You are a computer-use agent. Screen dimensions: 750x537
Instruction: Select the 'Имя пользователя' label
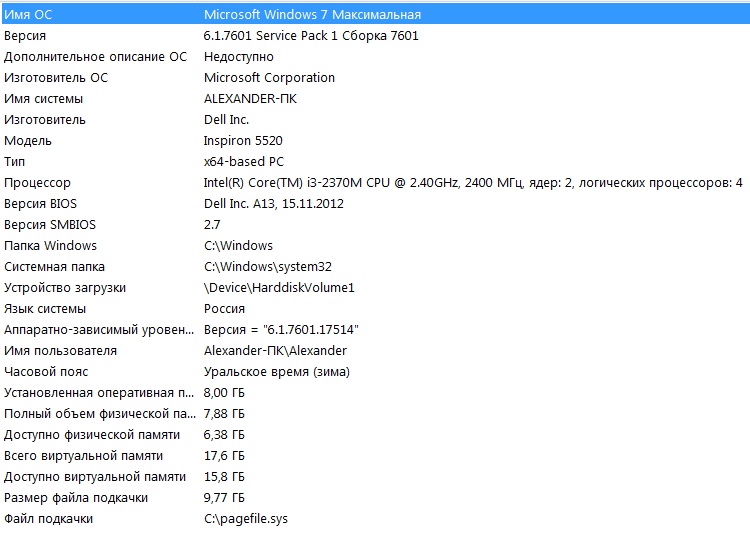pos(60,351)
